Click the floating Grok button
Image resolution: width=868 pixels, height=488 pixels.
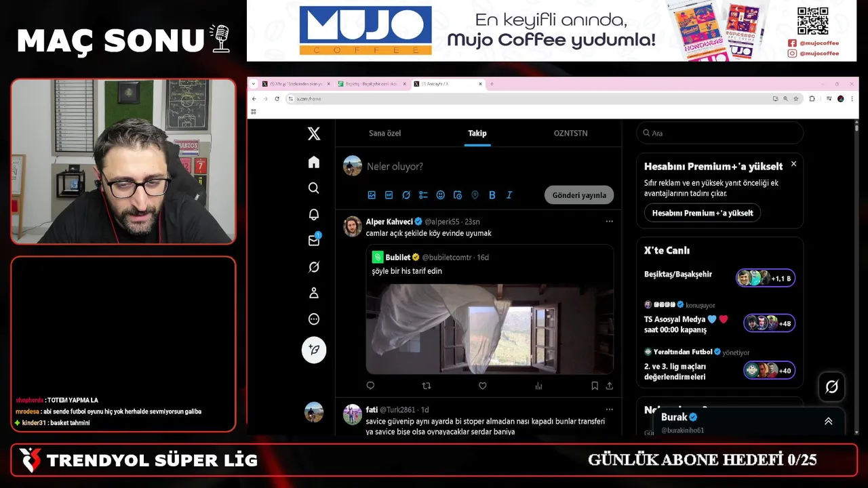coord(832,386)
